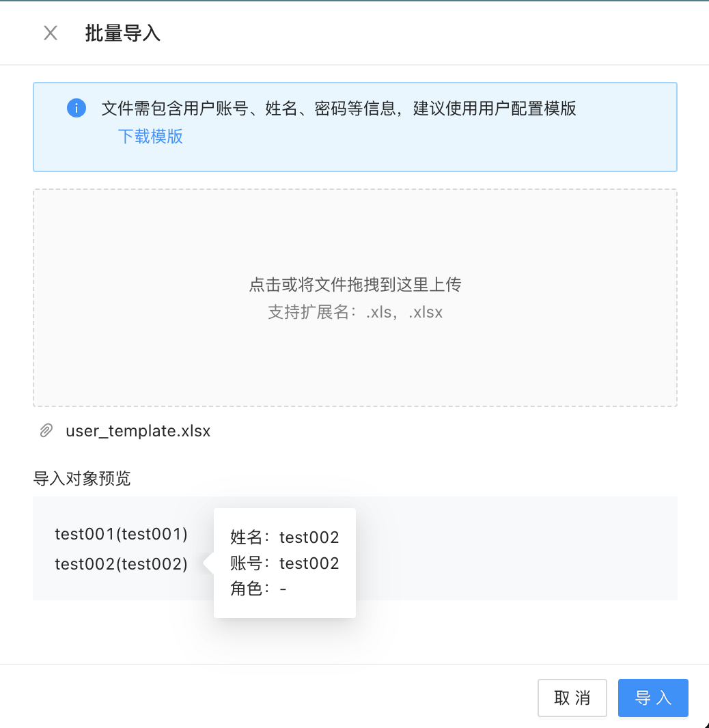Click the info icon in the notice banner
709x728 pixels.
[76, 108]
